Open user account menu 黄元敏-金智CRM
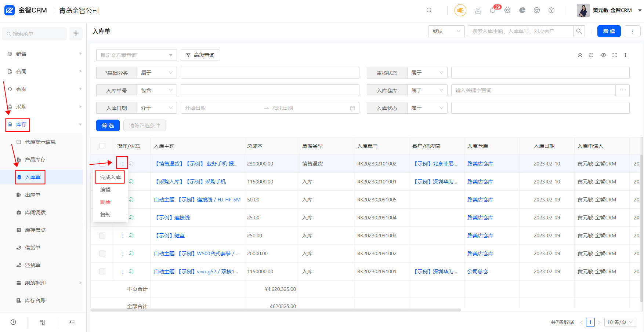Screen dimensions: 644x332 tap(609, 10)
